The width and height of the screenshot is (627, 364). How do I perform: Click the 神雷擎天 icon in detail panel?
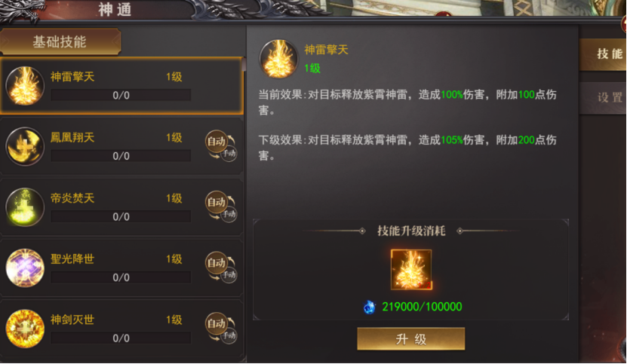[x=278, y=59]
